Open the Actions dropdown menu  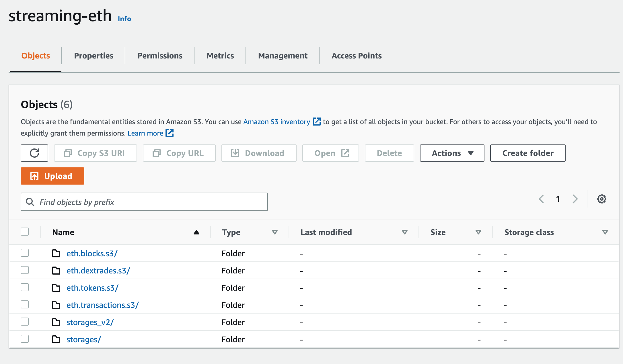coord(452,153)
